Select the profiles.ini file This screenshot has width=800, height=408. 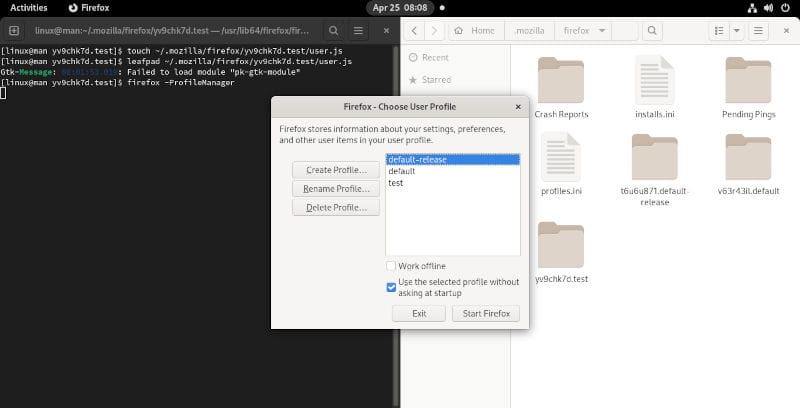(x=561, y=164)
